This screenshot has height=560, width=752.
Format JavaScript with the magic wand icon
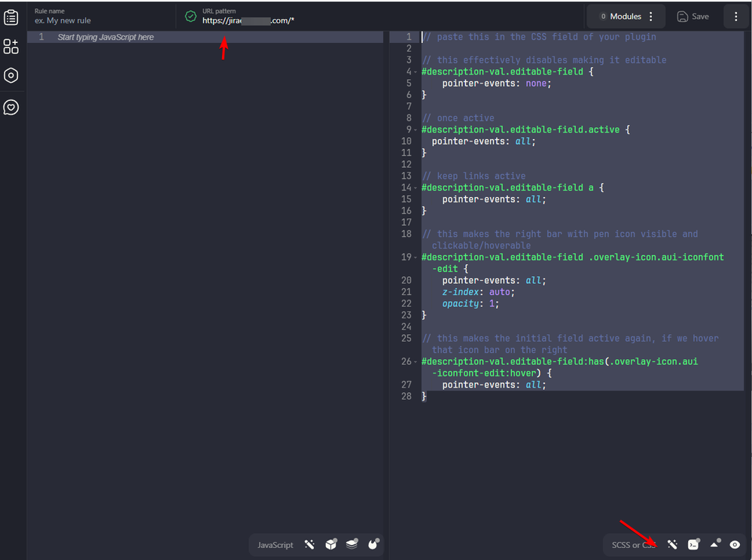pos(309,545)
